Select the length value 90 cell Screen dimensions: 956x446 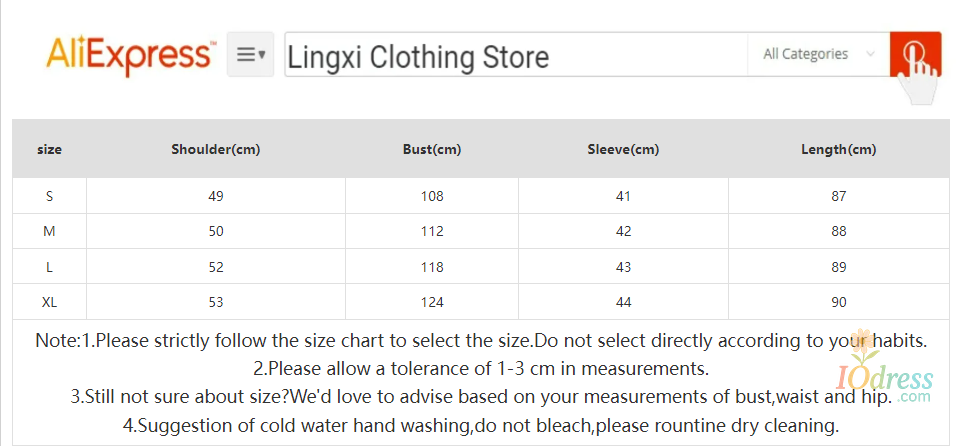pyautogui.click(x=838, y=302)
